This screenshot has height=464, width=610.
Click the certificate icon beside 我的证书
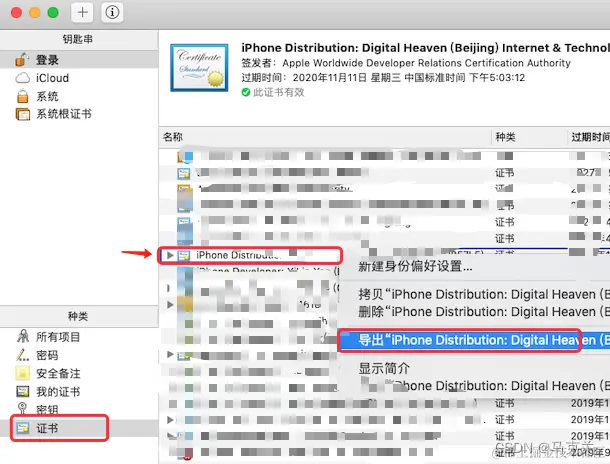click(23, 391)
